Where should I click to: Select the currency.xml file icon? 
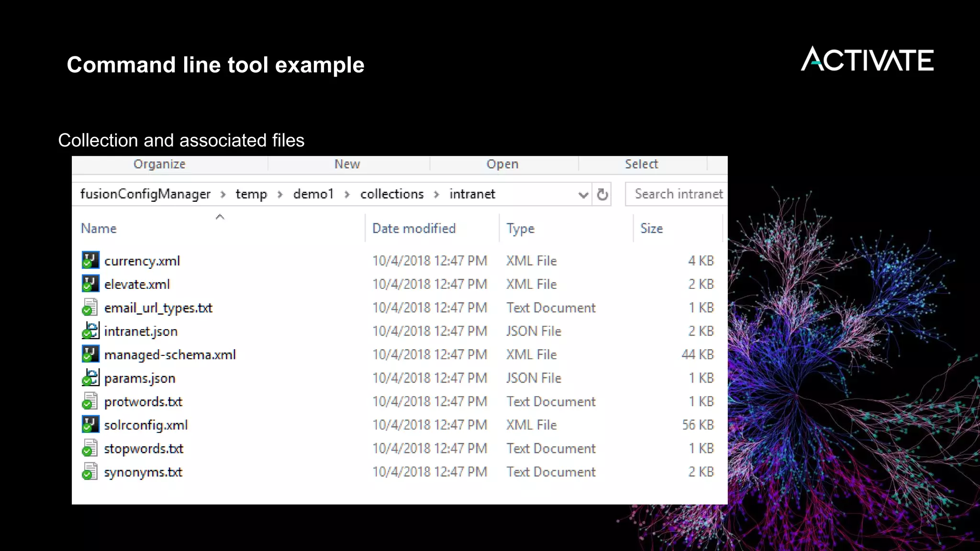[x=90, y=260]
